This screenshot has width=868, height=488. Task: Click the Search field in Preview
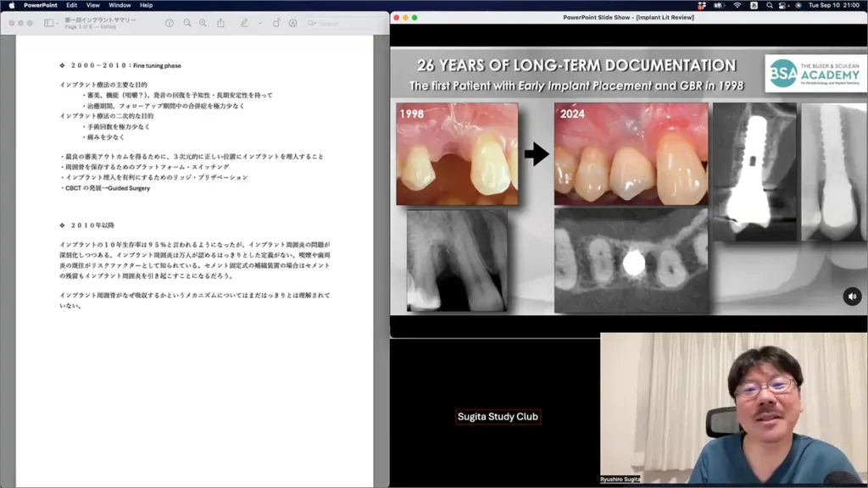[343, 23]
